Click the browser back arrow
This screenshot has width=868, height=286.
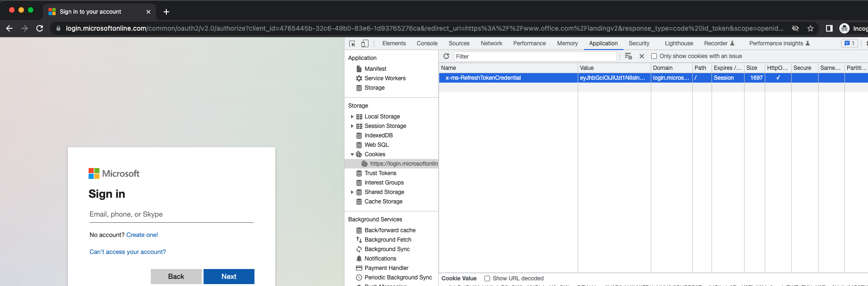9,28
